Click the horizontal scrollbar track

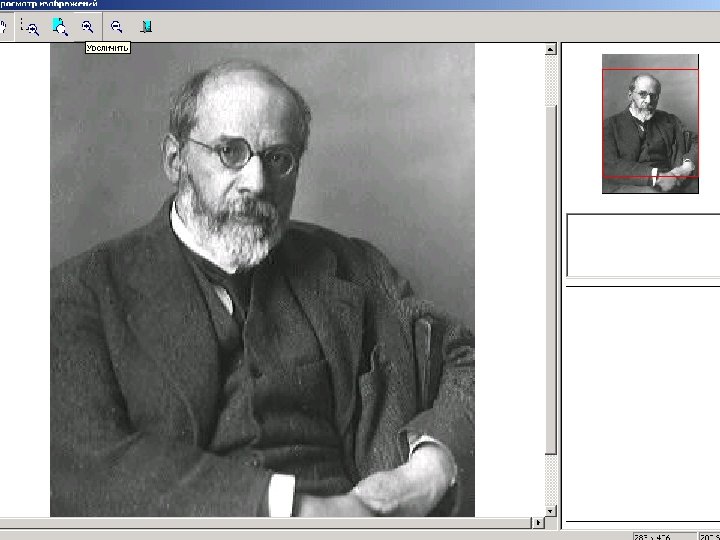pos(265,523)
